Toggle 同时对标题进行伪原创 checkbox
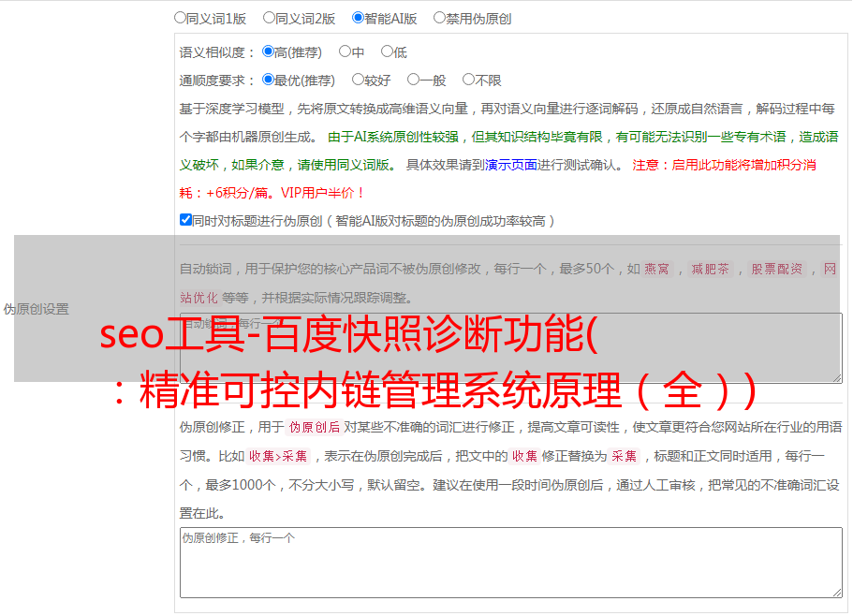 click(185, 220)
